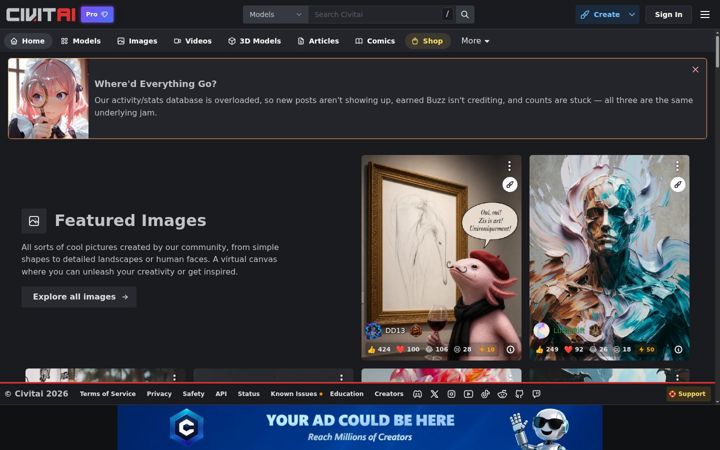Expand the Models search category dropdown

click(x=276, y=15)
